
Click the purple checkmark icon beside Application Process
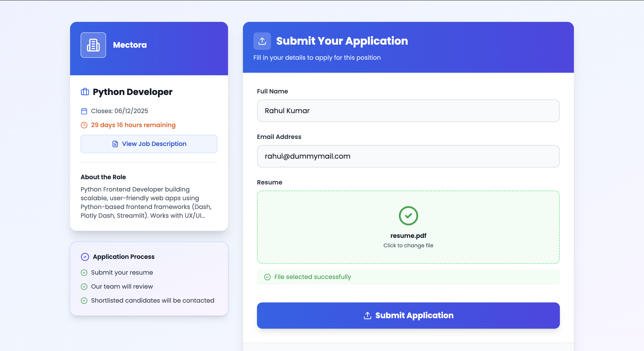pyautogui.click(x=85, y=256)
